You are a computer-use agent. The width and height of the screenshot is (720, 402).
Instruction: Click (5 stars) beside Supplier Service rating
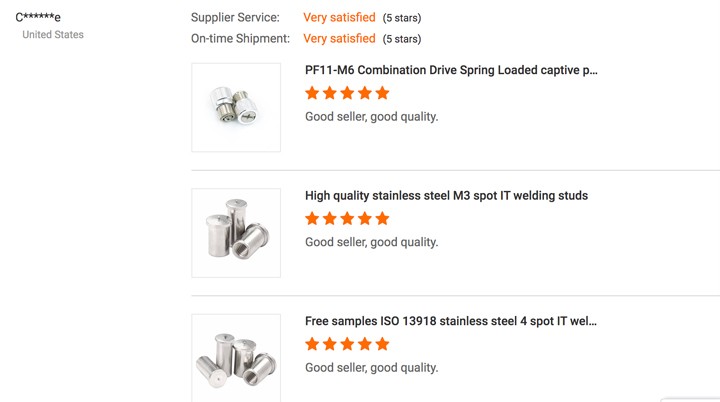coord(402,18)
